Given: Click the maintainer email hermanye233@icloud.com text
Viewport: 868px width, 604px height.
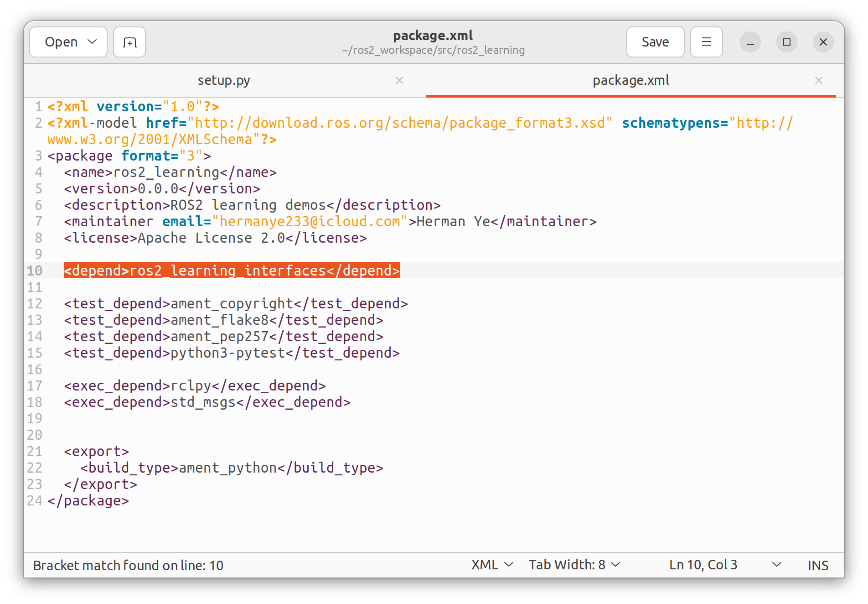Looking at the screenshot, I should point(310,221).
